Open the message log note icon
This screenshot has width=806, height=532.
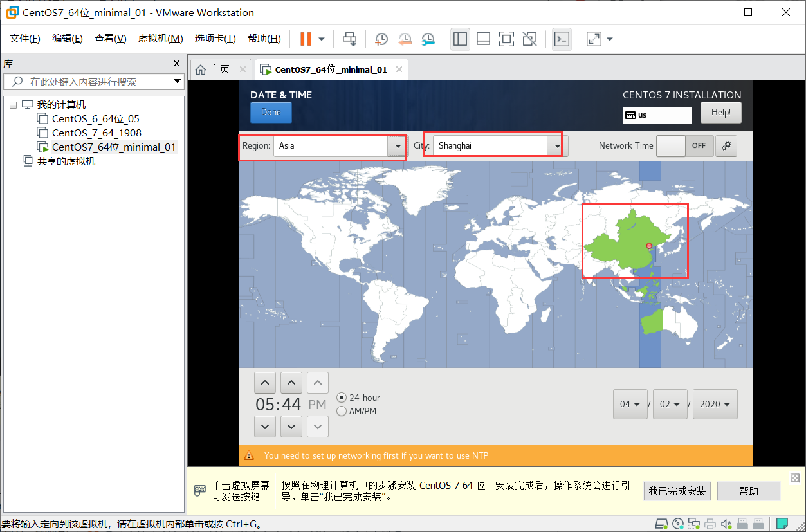(782, 524)
